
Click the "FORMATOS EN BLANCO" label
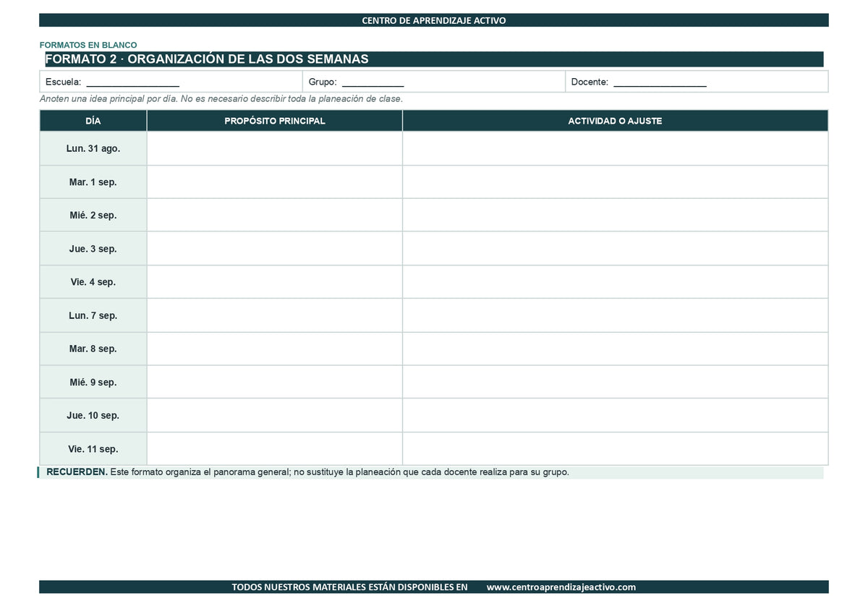(88, 45)
